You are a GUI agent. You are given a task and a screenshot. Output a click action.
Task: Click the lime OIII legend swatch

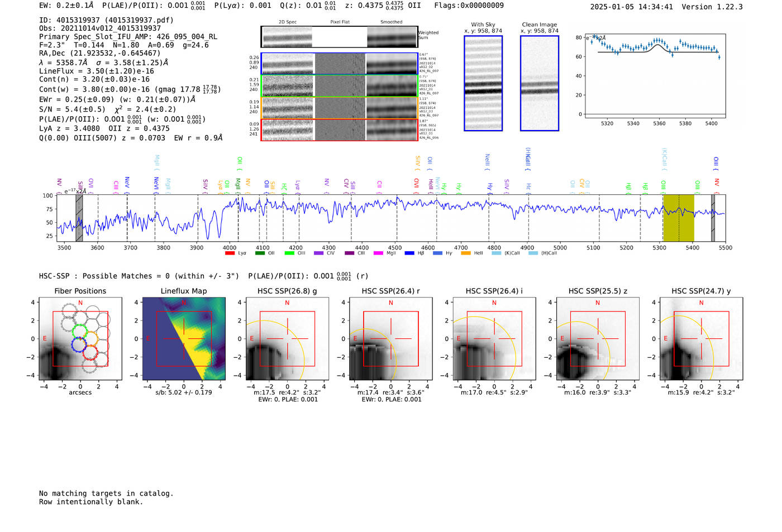tap(289, 253)
